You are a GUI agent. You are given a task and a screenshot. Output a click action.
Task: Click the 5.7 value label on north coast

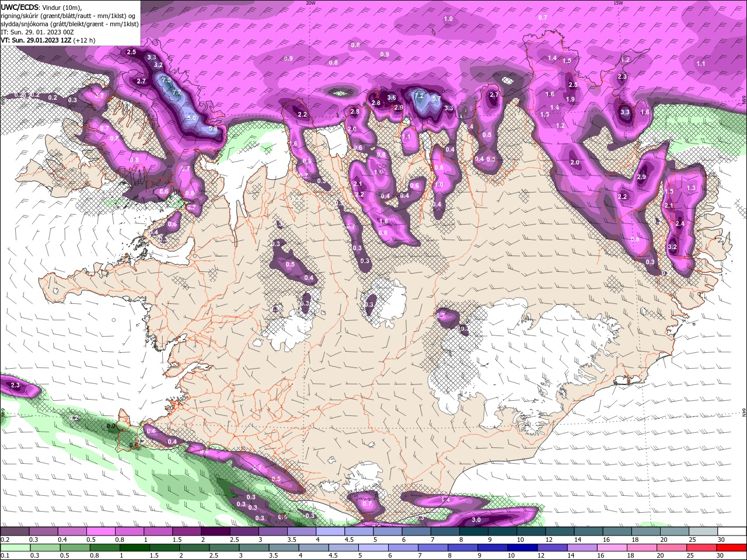(436, 99)
